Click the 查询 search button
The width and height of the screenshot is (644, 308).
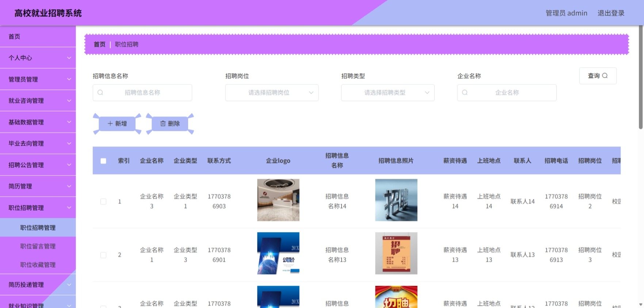(x=598, y=76)
